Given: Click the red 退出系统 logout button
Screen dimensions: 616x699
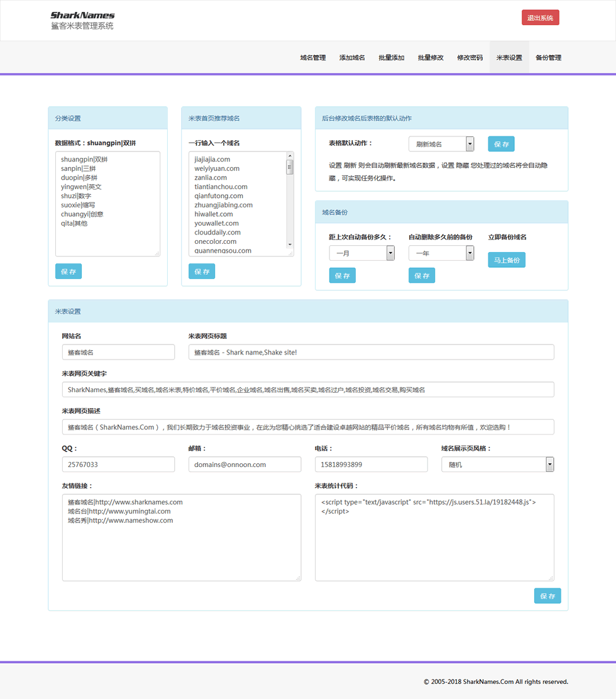Looking at the screenshot, I should (x=540, y=18).
